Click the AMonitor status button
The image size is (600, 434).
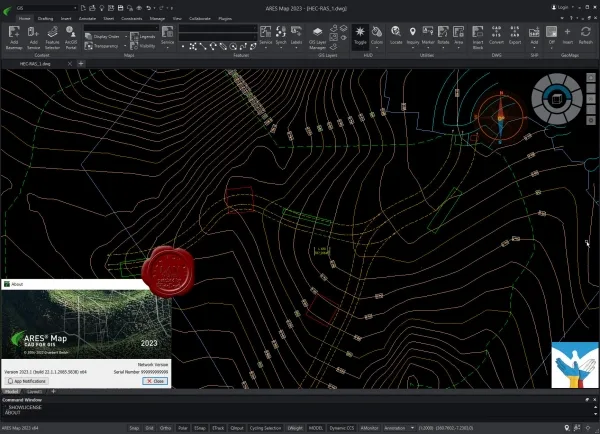(x=369, y=428)
